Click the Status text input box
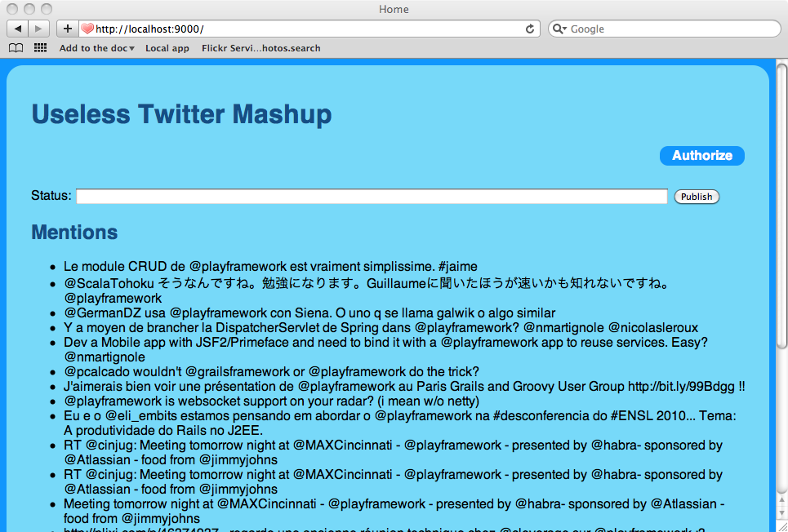 [372, 197]
